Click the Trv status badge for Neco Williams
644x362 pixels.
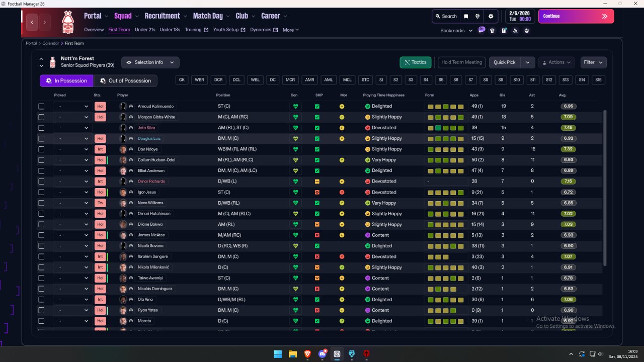click(100, 203)
